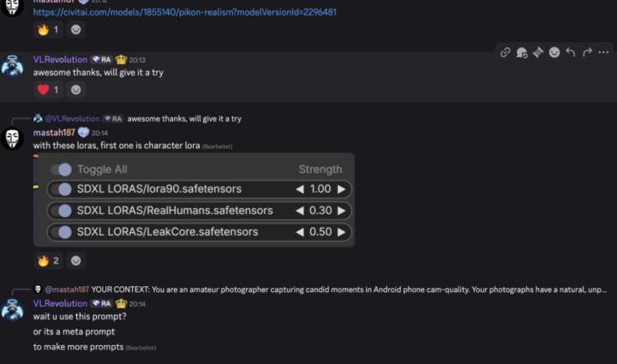
Task: Click the fire reaction with count 2
Action: point(48,260)
